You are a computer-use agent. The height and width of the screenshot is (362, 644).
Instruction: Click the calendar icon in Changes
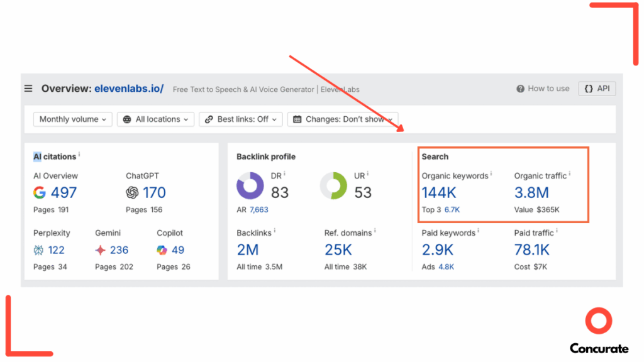pos(297,119)
